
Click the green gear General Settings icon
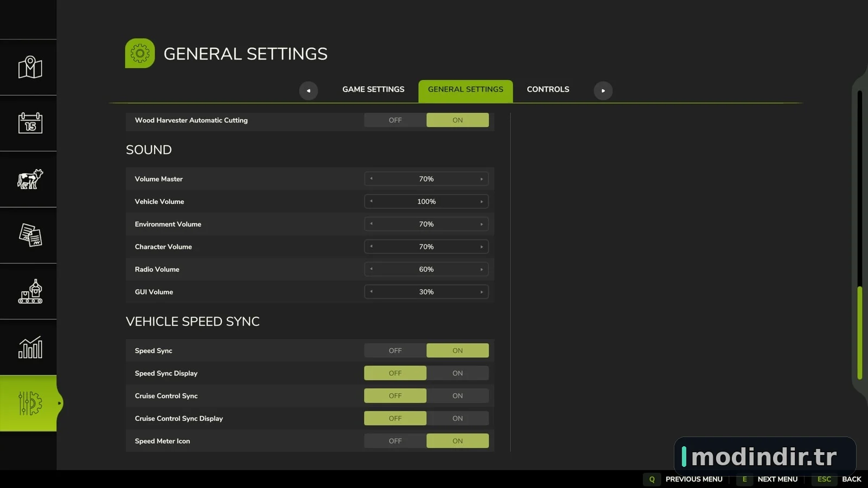(140, 53)
